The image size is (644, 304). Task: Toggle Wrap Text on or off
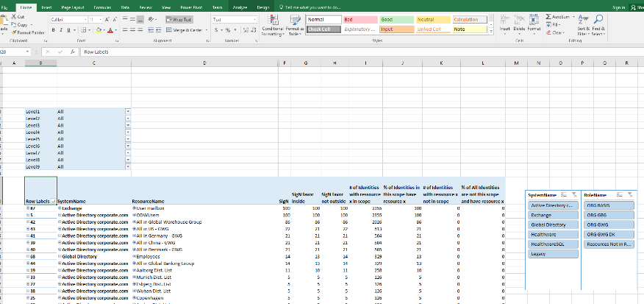179,19
